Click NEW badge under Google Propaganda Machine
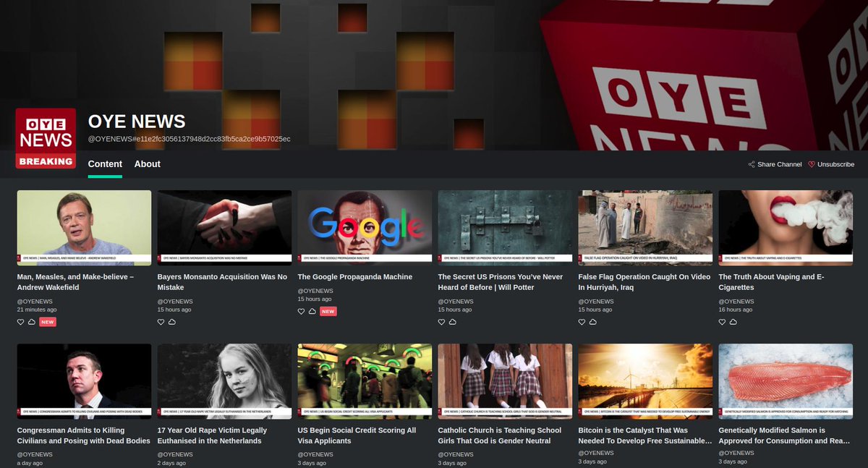Screen dimensions: 868x468 point(328,312)
